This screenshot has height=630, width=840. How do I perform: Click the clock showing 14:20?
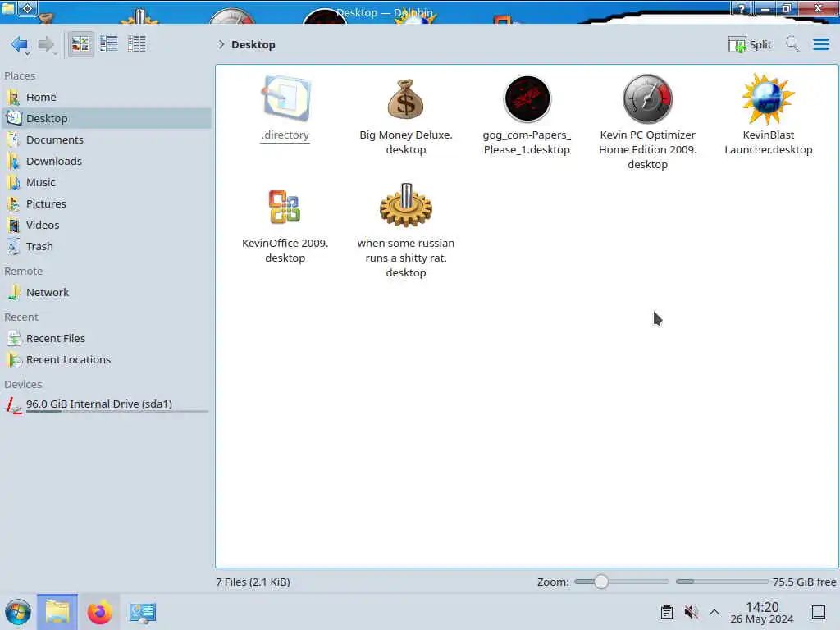pyautogui.click(x=762, y=612)
